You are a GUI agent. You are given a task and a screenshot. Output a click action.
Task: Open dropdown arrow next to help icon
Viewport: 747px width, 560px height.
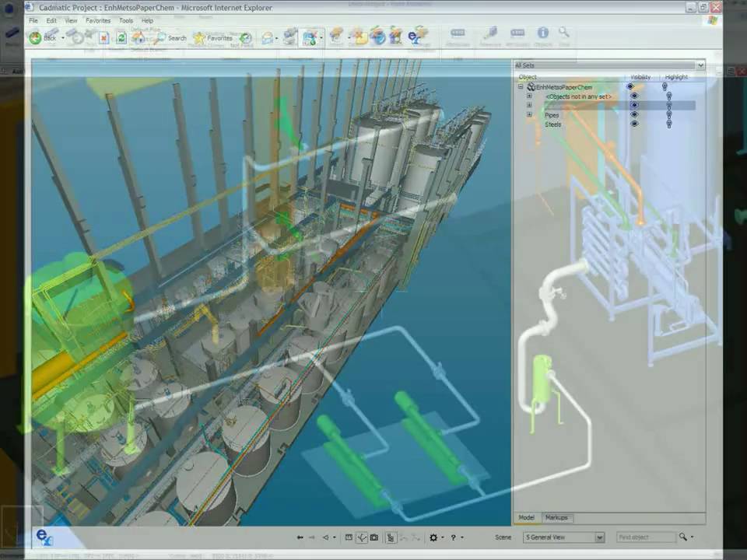pos(462,537)
